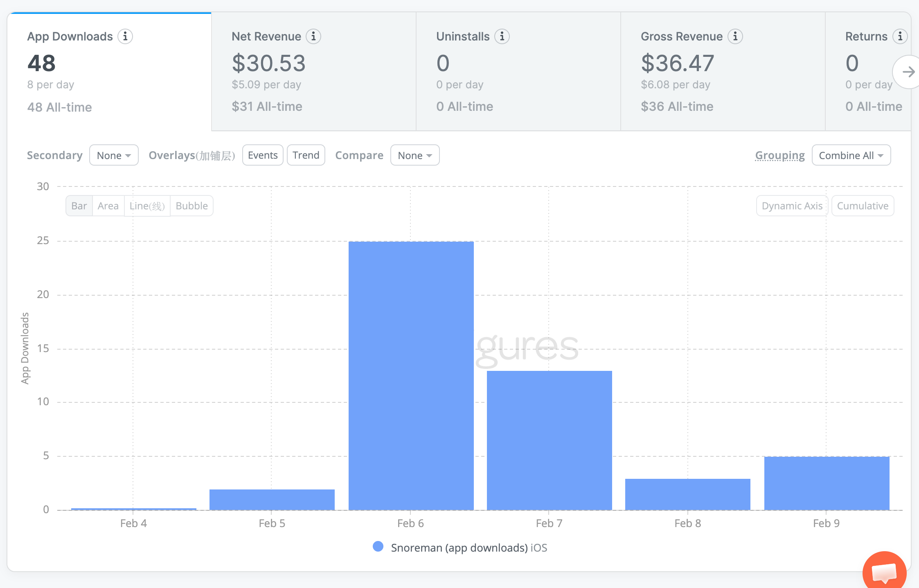
Task: Switch chart type to Area
Action: [108, 206]
